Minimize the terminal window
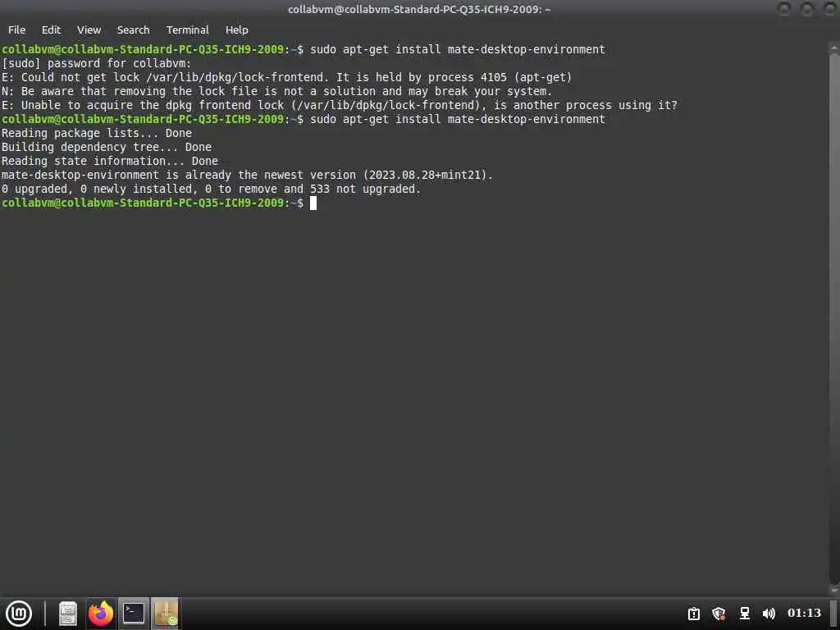The image size is (840, 630). click(783, 9)
